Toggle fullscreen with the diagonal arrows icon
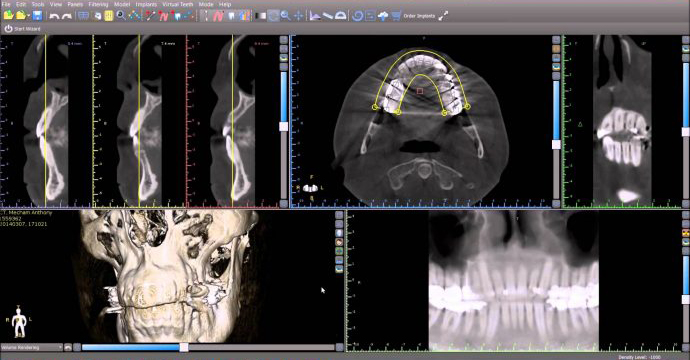The height and width of the screenshot is (360, 690). pyautogui.click(x=443, y=16)
